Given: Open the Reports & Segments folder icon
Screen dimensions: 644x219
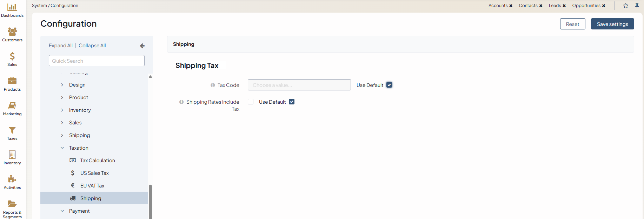Looking at the screenshot, I should (12, 204).
